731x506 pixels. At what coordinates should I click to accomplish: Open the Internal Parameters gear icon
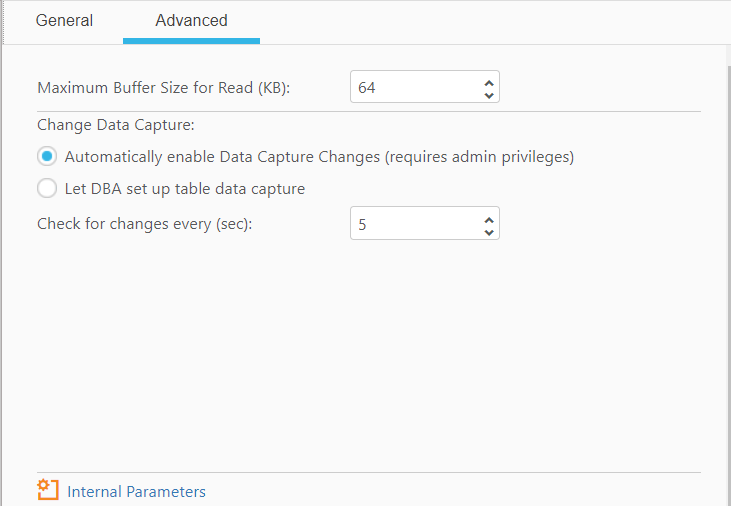click(x=47, y=490)
